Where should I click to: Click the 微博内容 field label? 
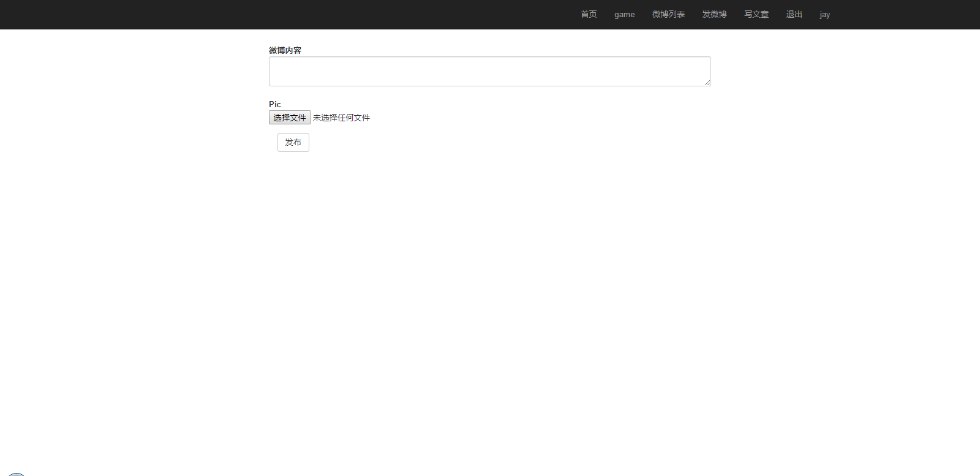285,50
